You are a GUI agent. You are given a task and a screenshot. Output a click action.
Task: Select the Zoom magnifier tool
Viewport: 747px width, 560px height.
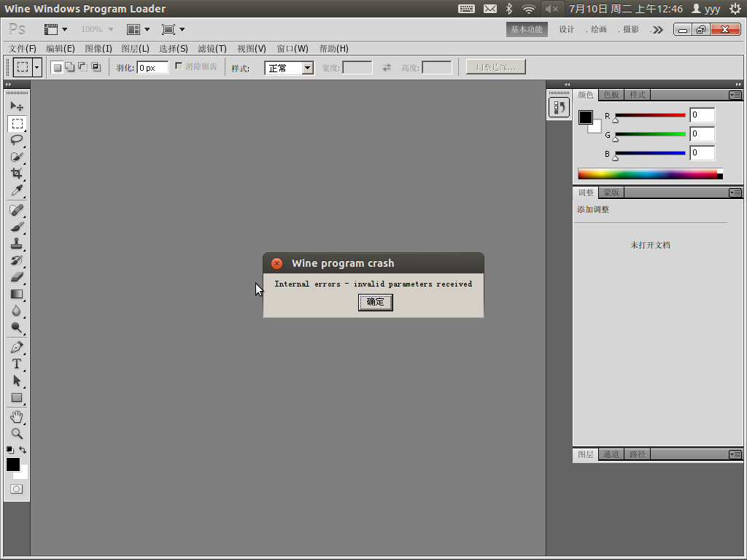17,434
